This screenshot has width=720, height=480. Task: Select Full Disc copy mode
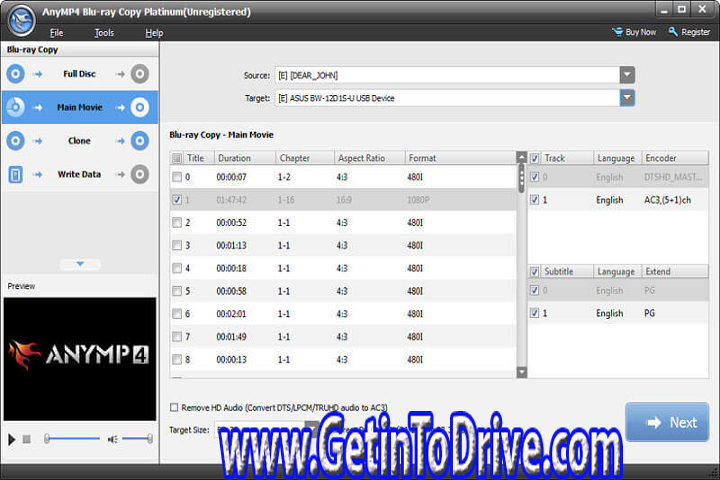pos(80,73)
